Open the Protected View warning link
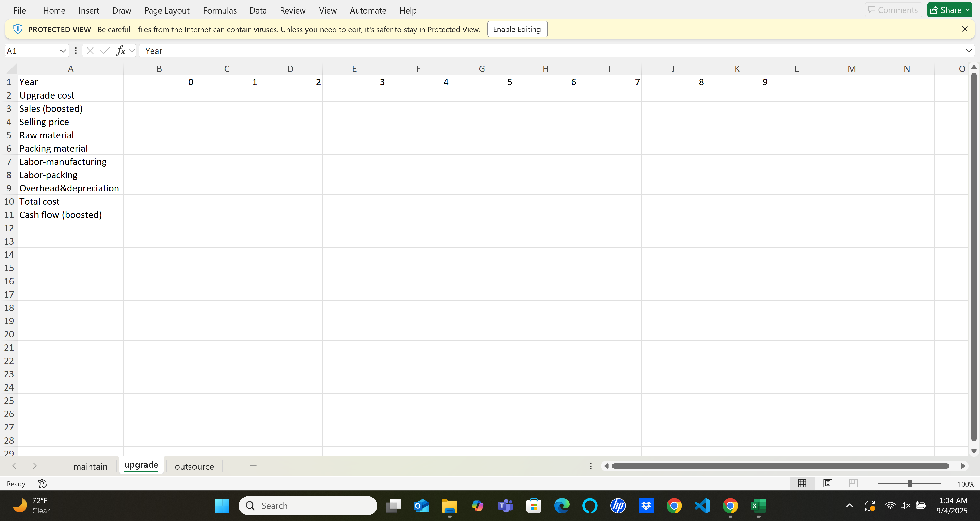The height and width of the screenshot is (521, 980). (289, 29)
